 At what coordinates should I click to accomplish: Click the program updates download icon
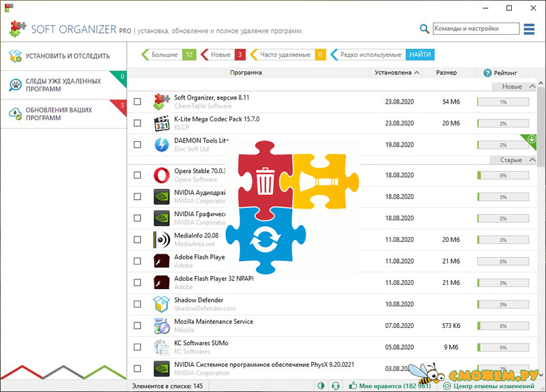pos(15,113)
